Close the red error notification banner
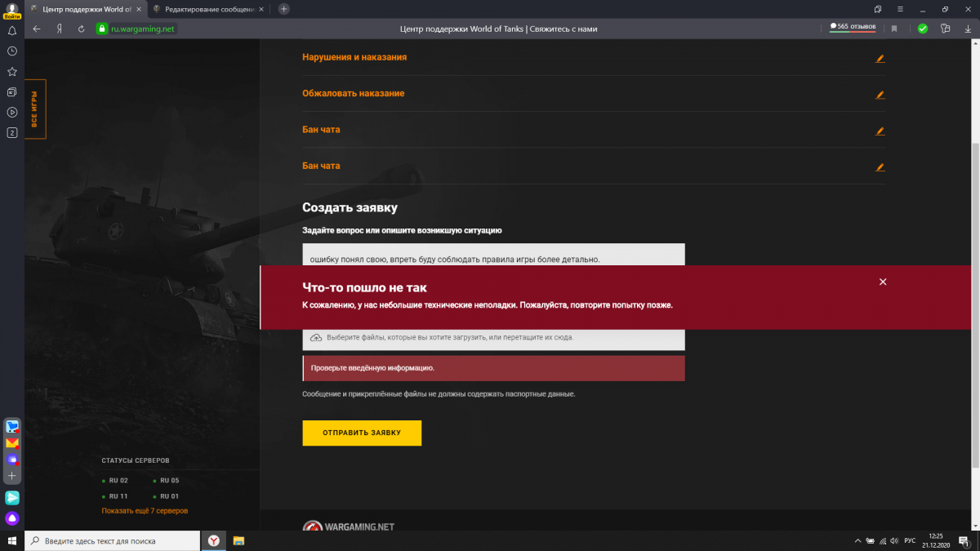 click(883, 282)
